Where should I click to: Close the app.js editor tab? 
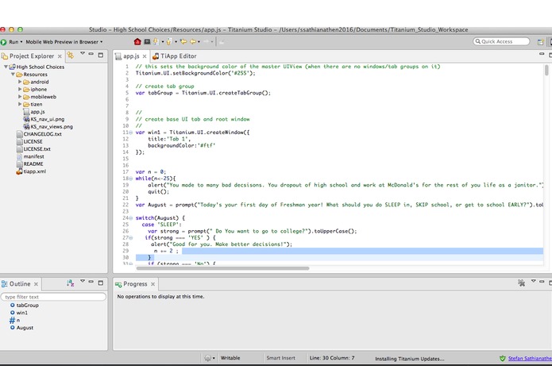click(x=145, y=56)
